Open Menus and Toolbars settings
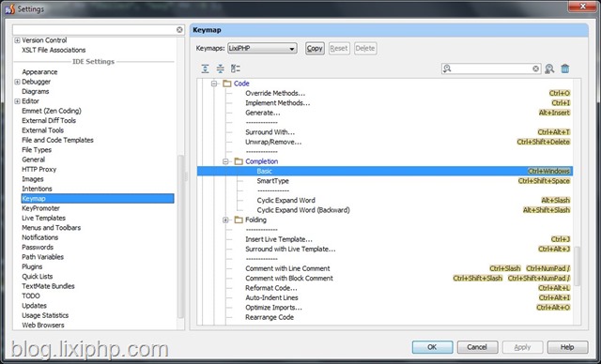 click(52, 228)
